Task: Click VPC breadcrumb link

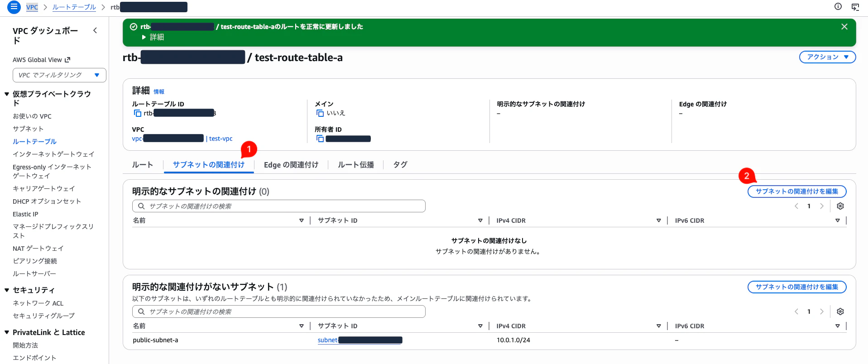Action: pyautogui.click(x=32, y=7)
